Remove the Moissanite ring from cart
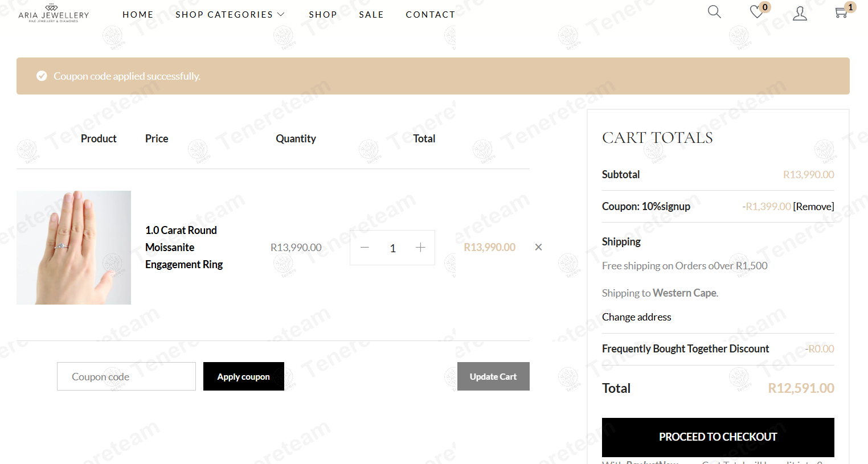The height and width of the screenshot is (464, 868). point(538,247)
